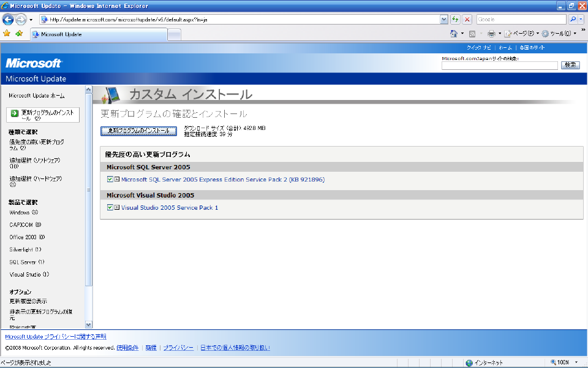Viewport: 588px width, 368px height.
Task: Open 更新履歴の表示 option
Action: [28, 301]
